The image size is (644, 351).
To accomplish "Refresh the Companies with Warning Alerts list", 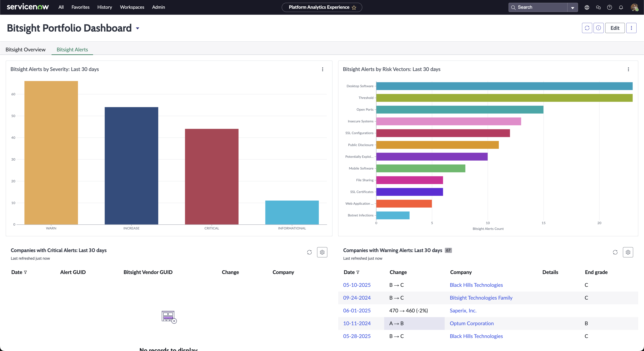I will click(615, 252).
